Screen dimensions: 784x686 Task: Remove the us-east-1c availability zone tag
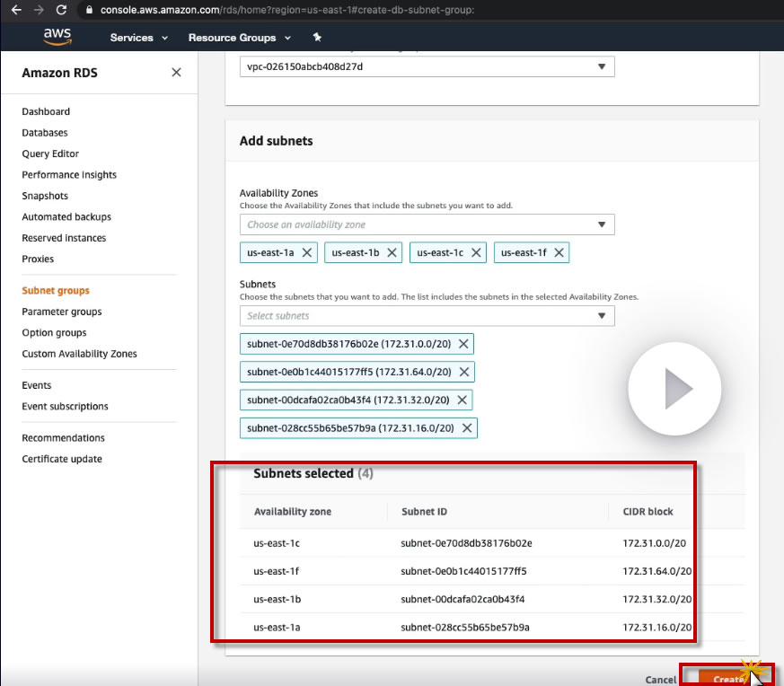476,253
